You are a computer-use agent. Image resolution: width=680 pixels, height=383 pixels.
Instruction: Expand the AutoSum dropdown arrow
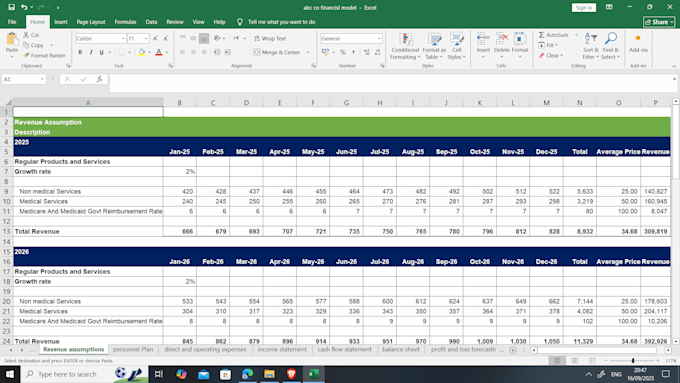(576, 35)
